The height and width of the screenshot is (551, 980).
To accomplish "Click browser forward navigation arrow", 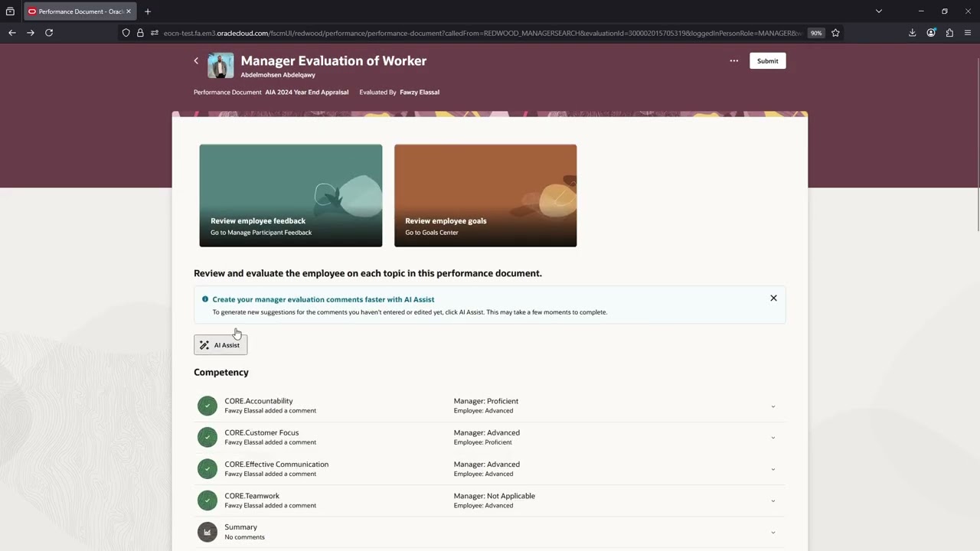I will tap(31, 33).
